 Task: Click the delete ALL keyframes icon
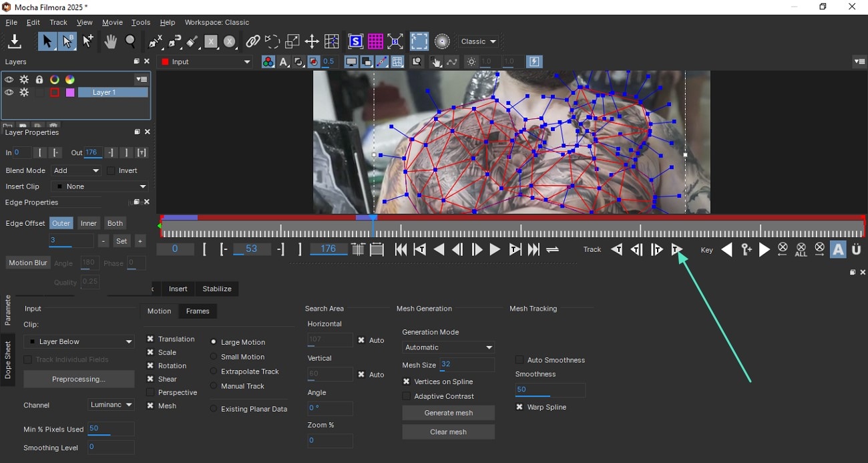pyautogui.click(x=801, y=250)
